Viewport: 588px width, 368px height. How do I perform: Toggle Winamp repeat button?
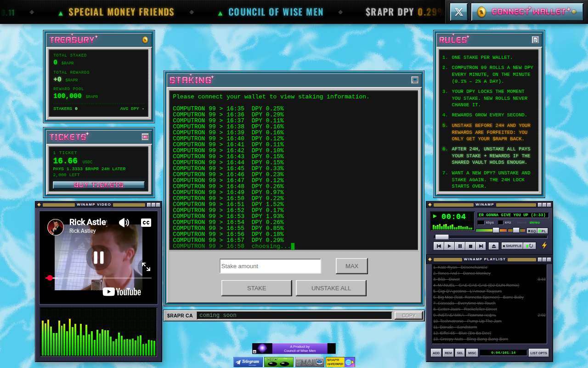(x=530, y=246)
